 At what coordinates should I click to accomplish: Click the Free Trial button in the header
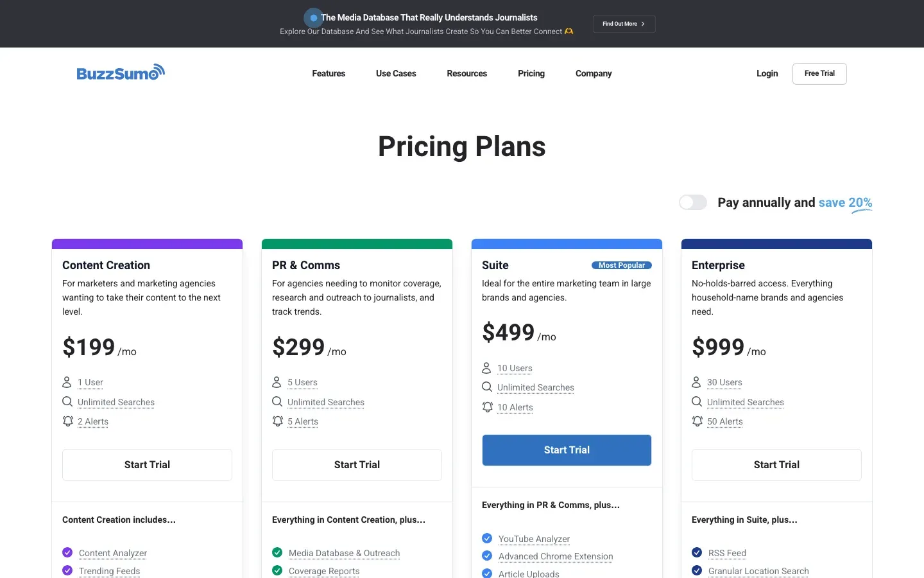coord(819,73)
